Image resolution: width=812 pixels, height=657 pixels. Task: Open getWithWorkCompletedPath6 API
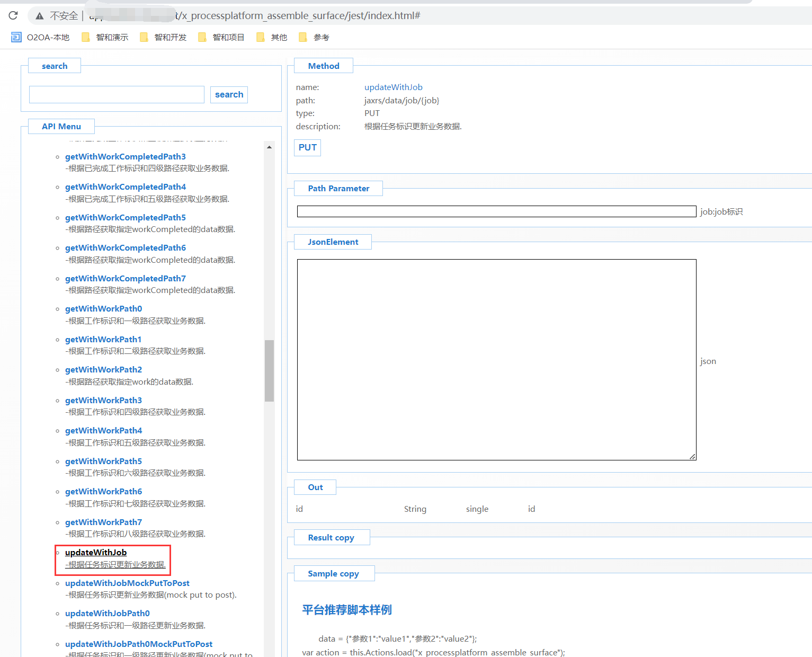tap(126, 247)
